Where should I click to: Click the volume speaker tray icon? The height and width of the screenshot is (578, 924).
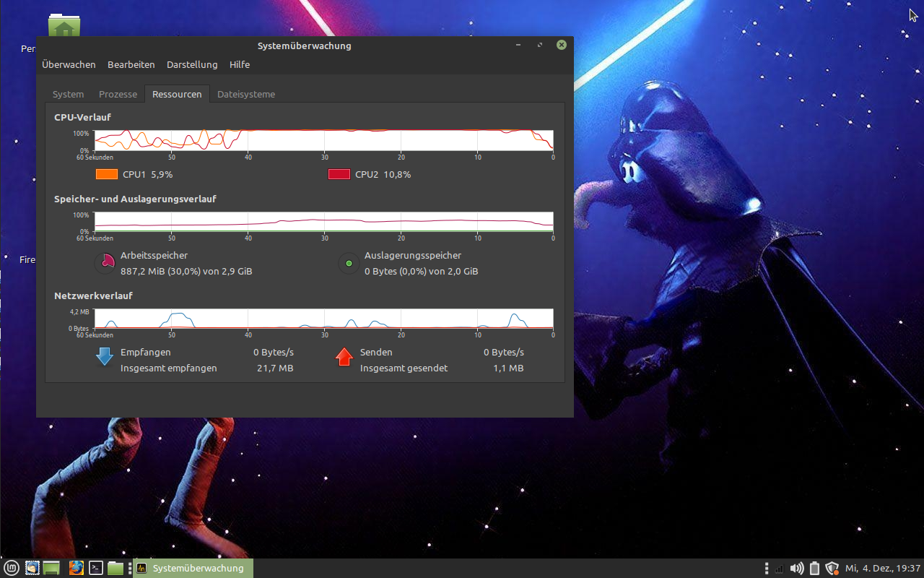[x=797, y=569]
